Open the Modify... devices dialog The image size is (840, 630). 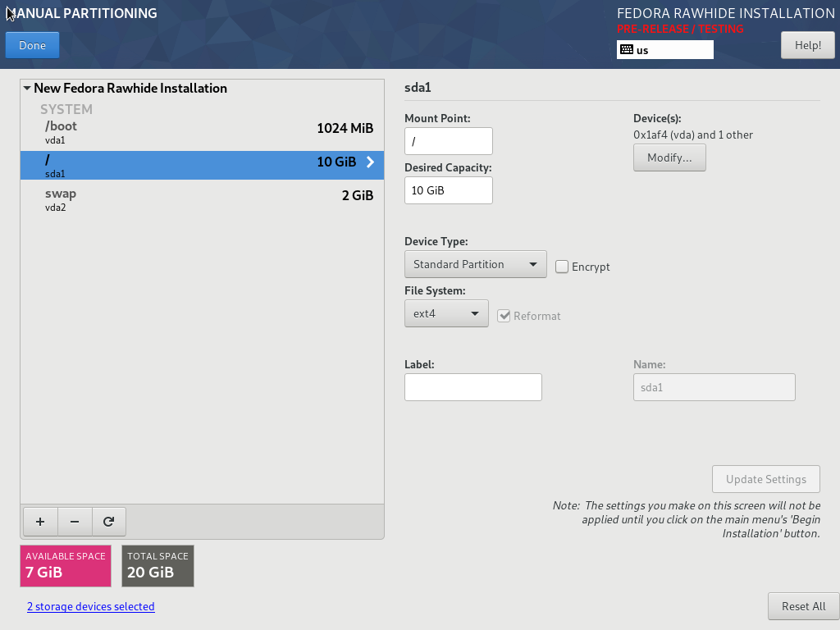click(x=669, y=158)
